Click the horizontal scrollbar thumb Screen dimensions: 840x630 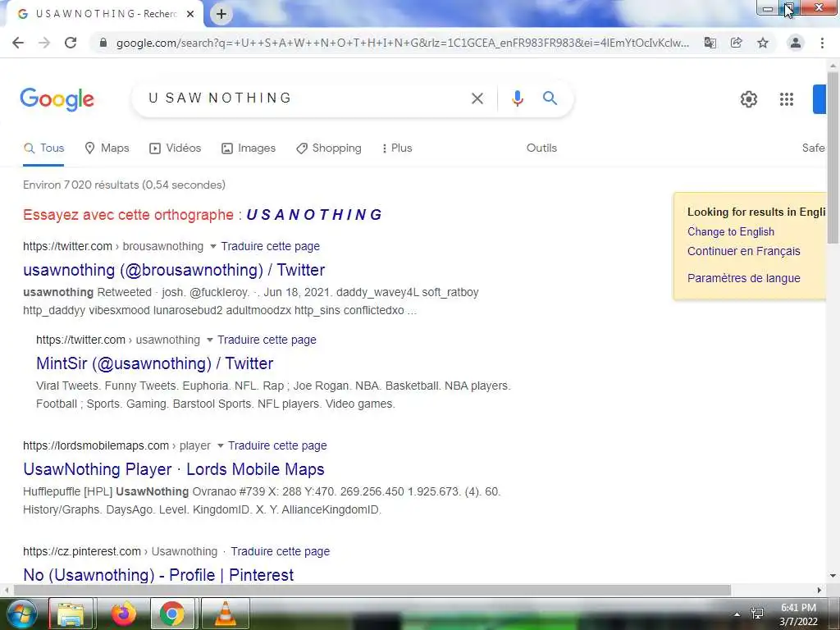[372, 590]
